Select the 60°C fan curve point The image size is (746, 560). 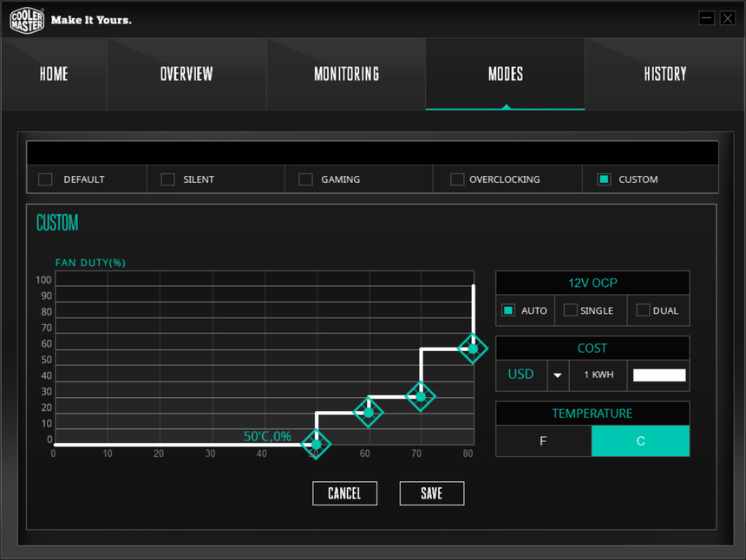368,413
